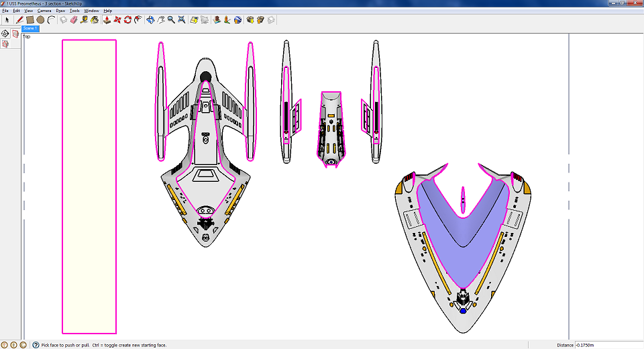644x349 pixels.
Task: Click the third round status bar icon
Action: point(23,345)
